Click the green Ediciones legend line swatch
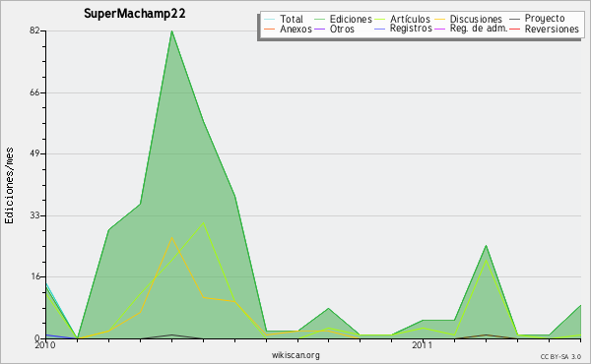This screenshot has width=591, height=364. (x=319, y=19)
